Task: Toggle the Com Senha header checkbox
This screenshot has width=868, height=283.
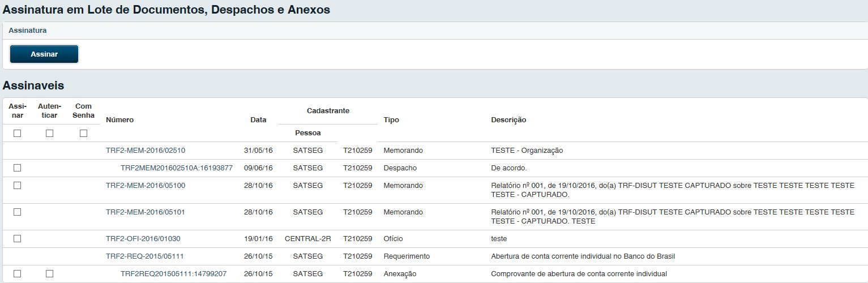Action: [x=83, y=134]
